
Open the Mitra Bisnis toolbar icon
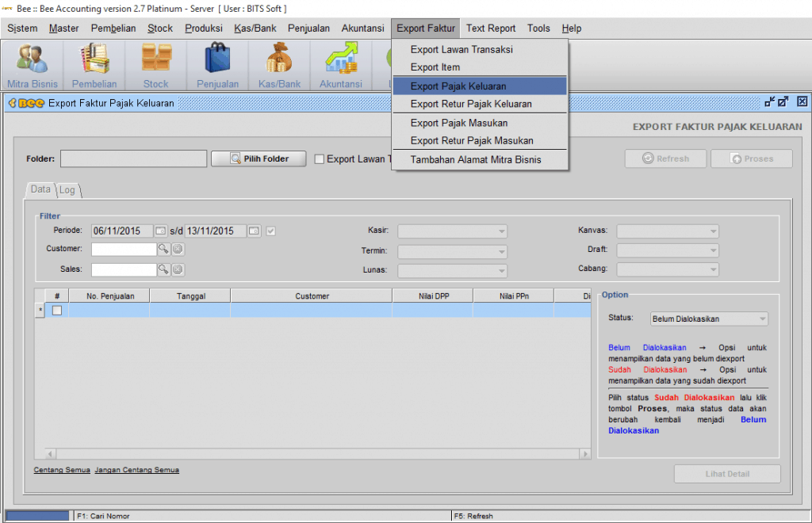[32, 65]
